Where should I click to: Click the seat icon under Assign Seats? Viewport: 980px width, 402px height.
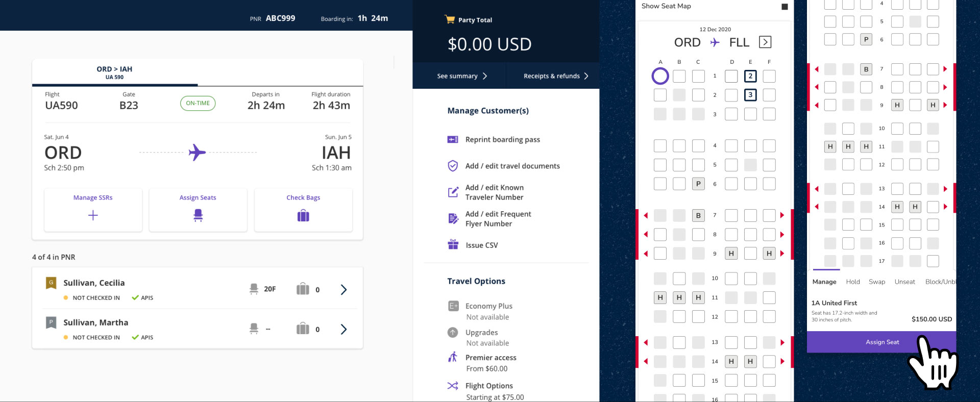point(198,216)
